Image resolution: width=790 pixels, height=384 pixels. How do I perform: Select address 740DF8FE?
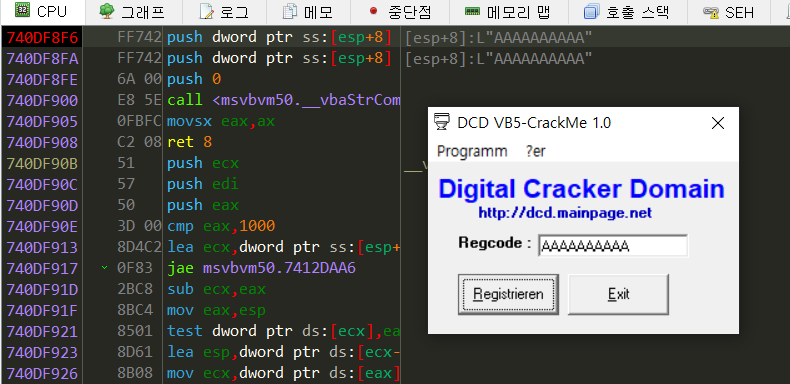click(42, 79)
